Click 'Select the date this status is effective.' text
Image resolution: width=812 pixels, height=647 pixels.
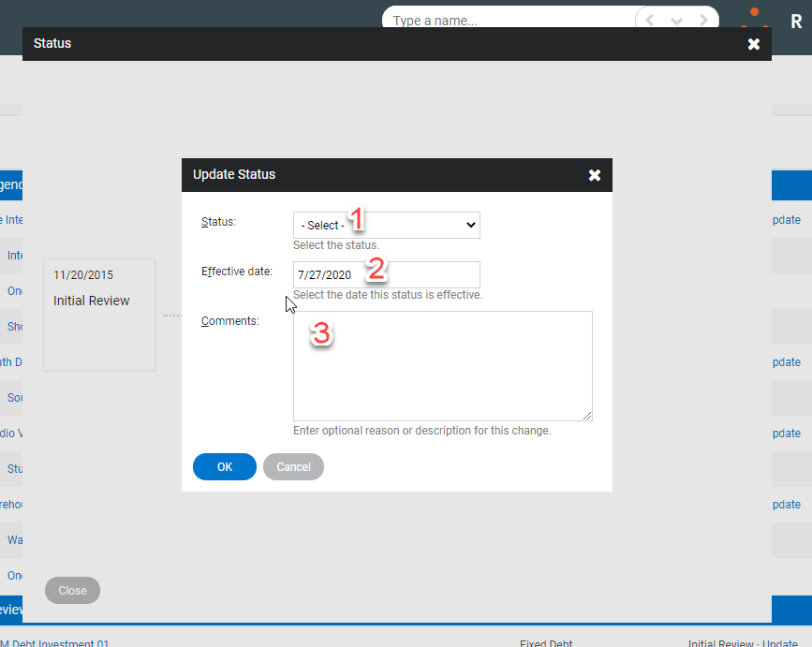click(388, 295)
